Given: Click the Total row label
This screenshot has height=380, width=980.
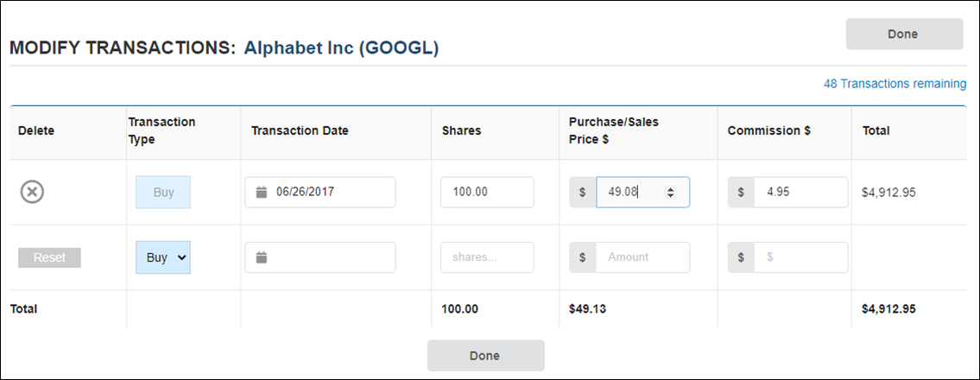Looking at the screenshot, I should (x=23, y=309).
